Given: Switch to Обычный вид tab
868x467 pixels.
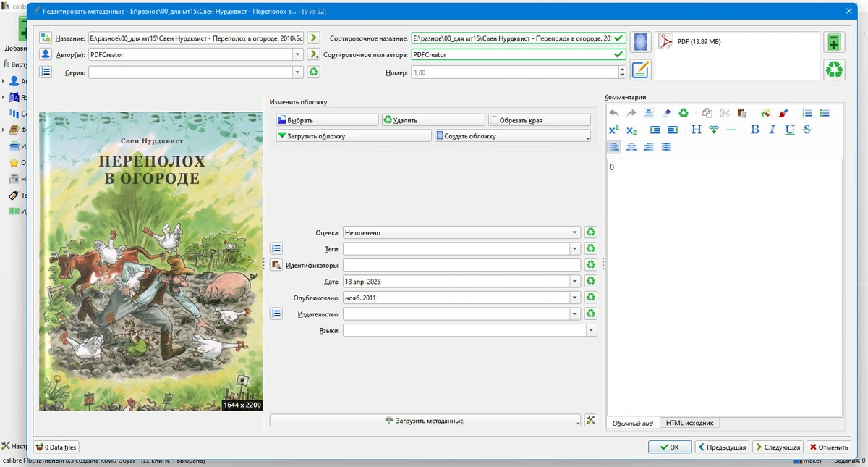Looking at the screenshot, I should (633, 423).
